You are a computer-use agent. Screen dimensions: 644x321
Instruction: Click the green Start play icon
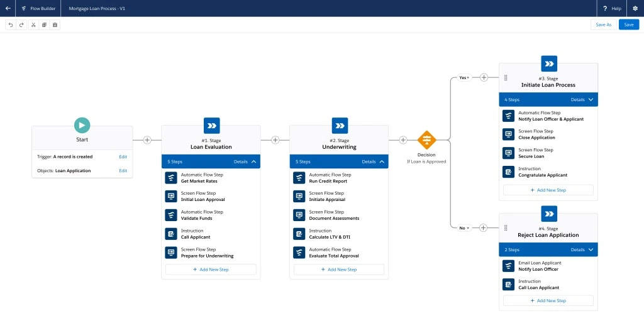pyautogui.click(x=82, y=125)
